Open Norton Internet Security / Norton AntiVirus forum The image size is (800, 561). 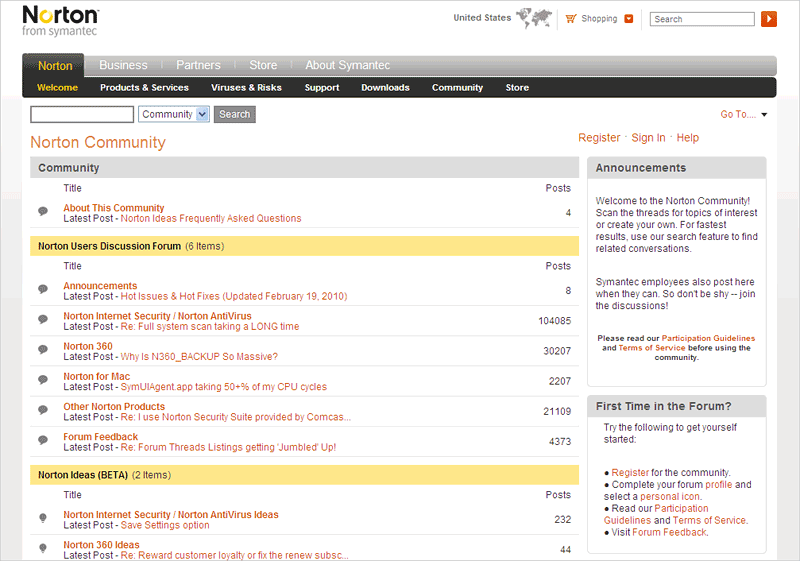[157, 316]
